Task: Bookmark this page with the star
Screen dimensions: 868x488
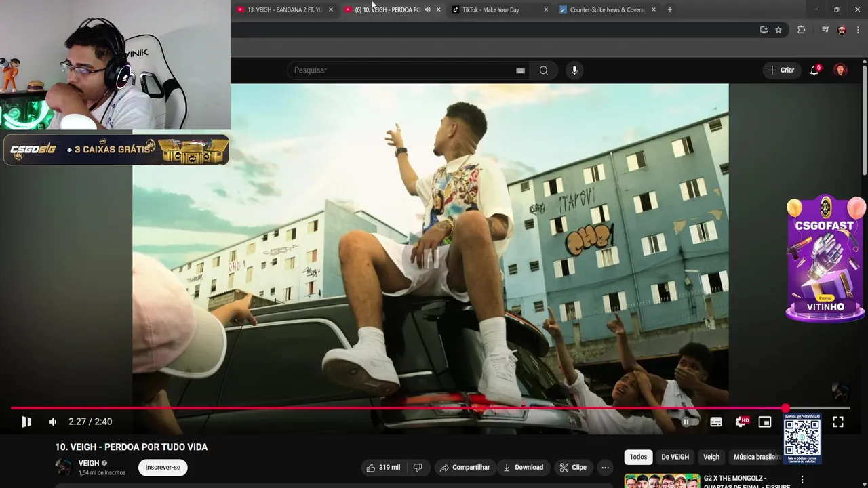Action: tap(778, 30)
